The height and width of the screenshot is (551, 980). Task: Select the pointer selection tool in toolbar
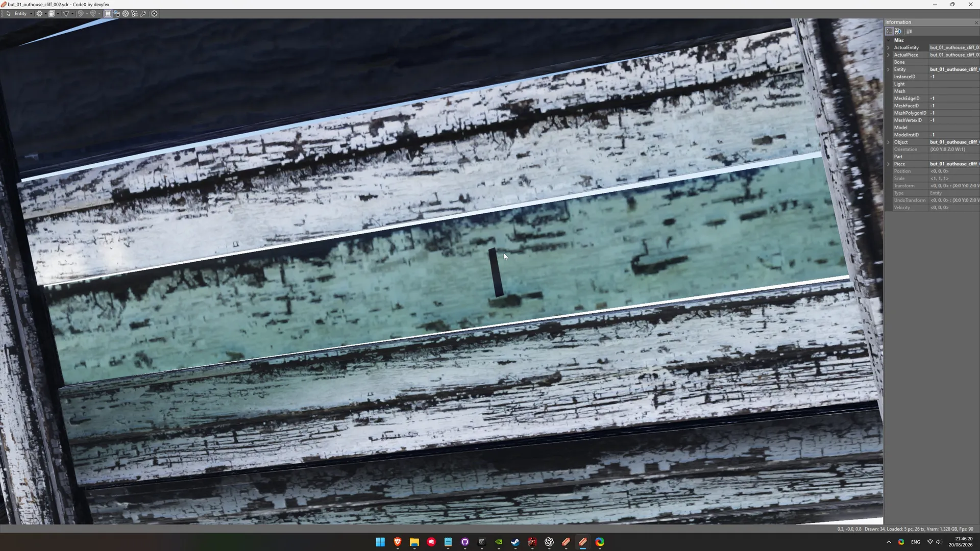point(8,14)
